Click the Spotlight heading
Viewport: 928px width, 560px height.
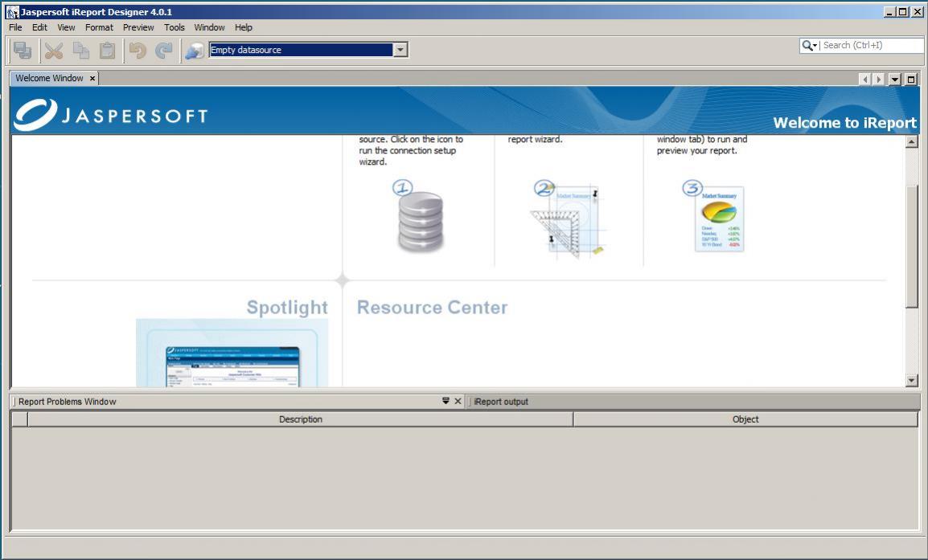287,308
